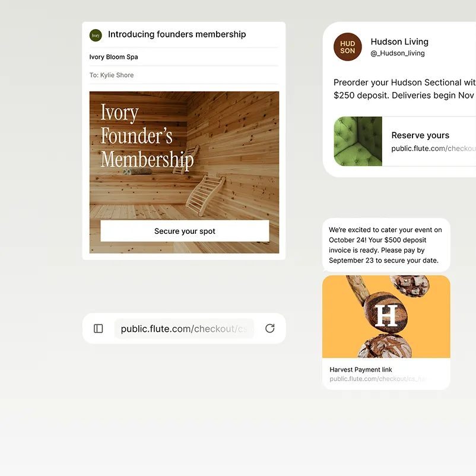Click the green tufted sofa thumbnail
Image resolution: width=476 pixels, height=476 pixels.
[x=358, y=141]
